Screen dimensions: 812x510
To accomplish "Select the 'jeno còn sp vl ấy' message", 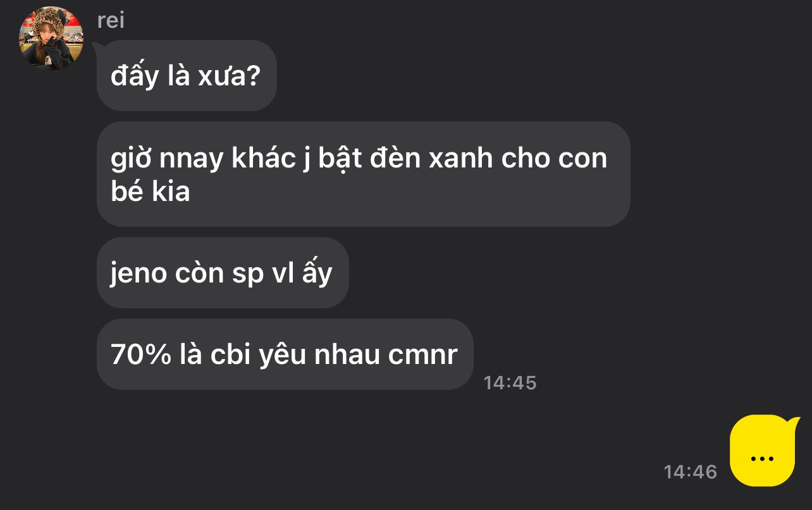I will 223,272.
